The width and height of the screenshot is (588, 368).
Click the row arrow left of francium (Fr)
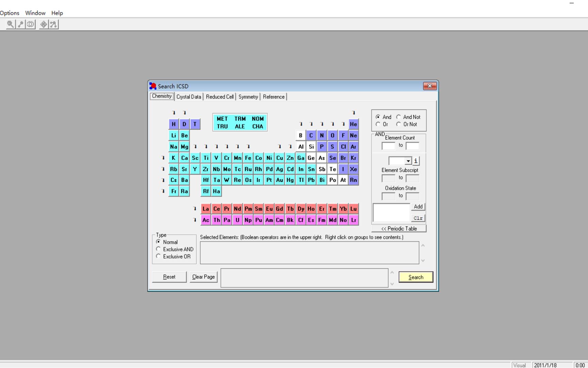(163, 191)
